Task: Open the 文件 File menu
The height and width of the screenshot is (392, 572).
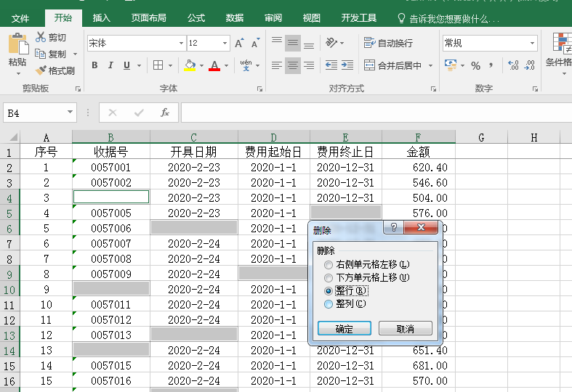Action: point(20,18)
